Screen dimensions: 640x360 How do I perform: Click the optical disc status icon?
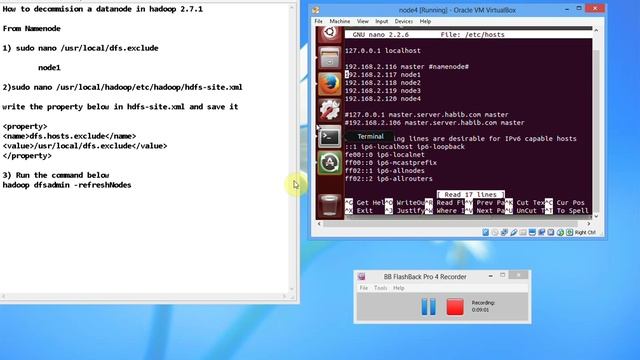[495, 232]
